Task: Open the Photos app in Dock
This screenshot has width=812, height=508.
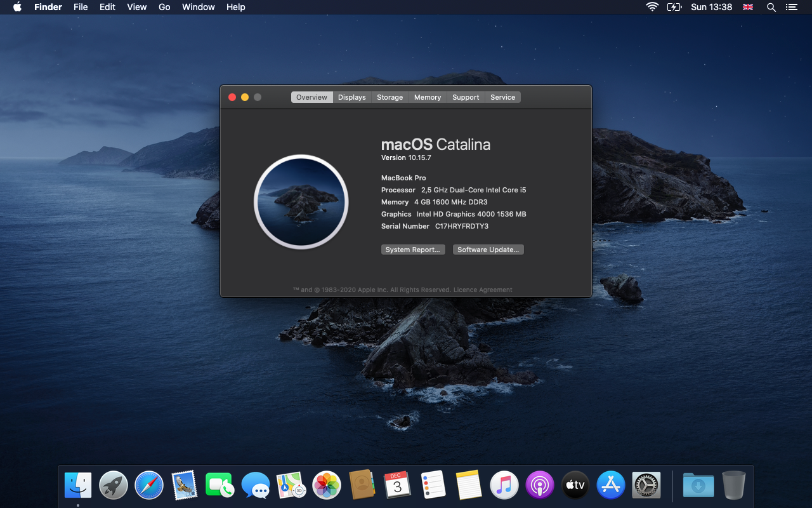Action: (x=327, y=486)
